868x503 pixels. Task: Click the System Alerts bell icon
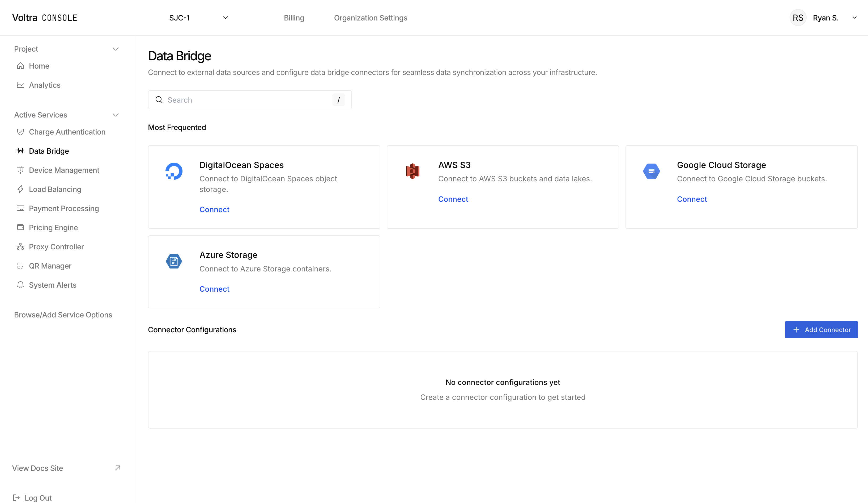(20, 285)
